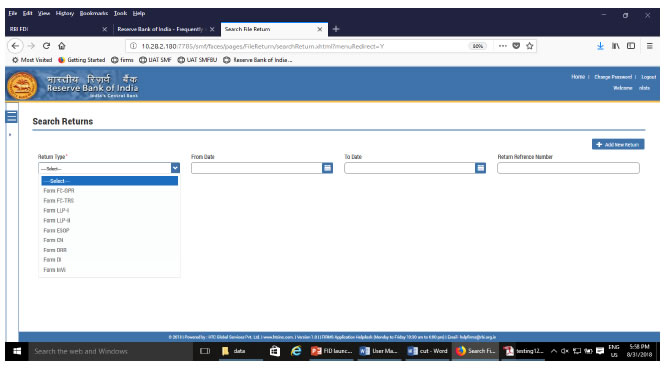This screenshot has width=666, height=368.
Task: Open the Windows Store taskbar icon
Action: coord(275,351)
